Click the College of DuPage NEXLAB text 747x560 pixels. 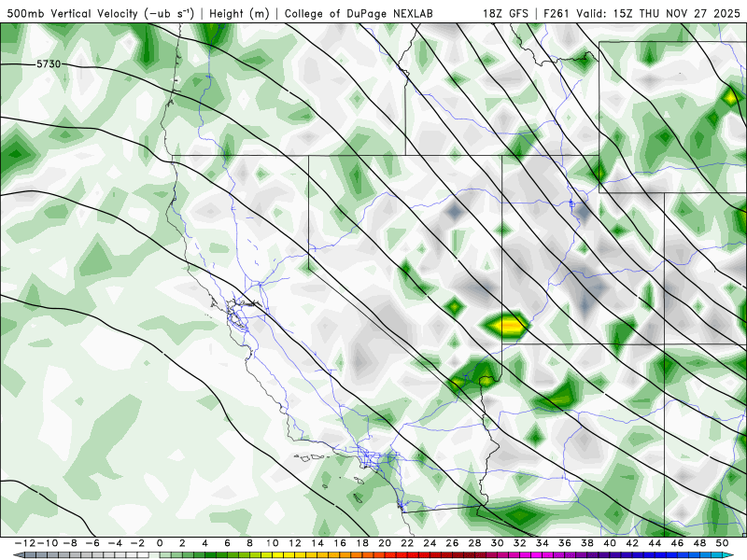point(359,13)
